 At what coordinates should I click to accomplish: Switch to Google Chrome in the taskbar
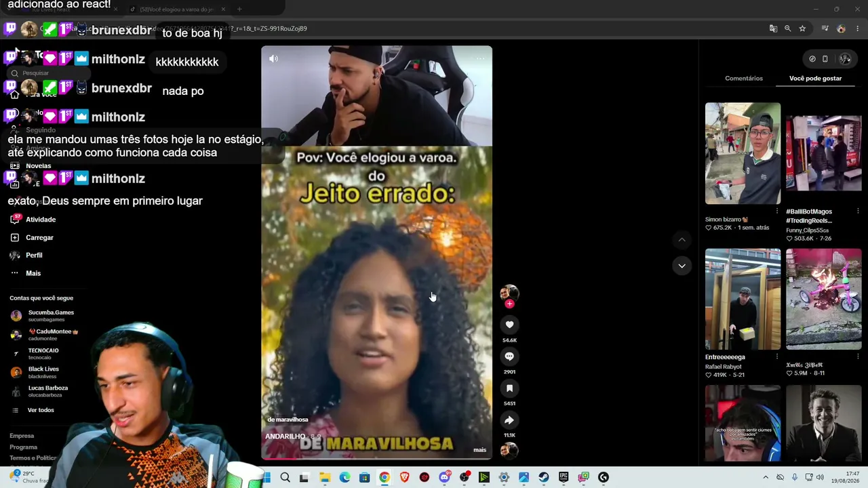click(x=384, y=477)
